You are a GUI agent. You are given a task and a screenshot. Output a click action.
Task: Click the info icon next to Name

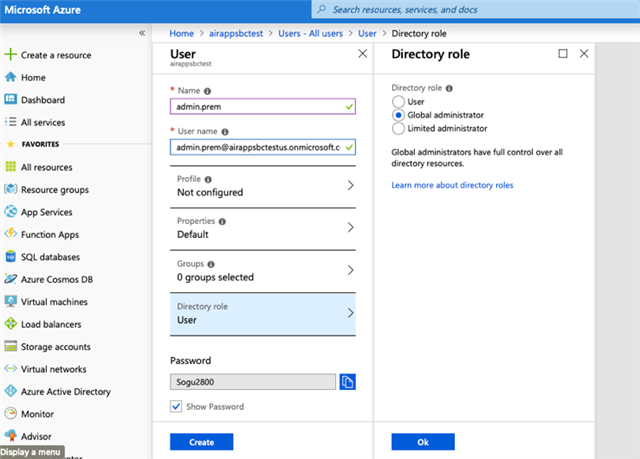(x=207, y=91)
